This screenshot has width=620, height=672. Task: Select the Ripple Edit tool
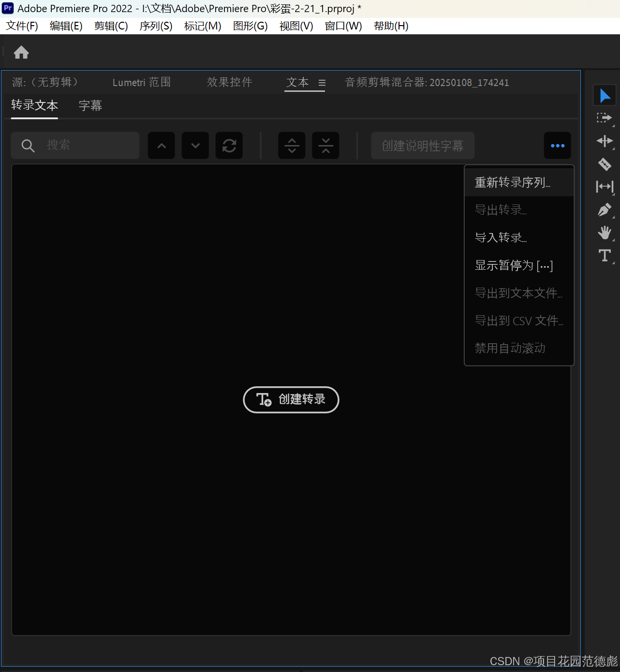tap(605, 141)
